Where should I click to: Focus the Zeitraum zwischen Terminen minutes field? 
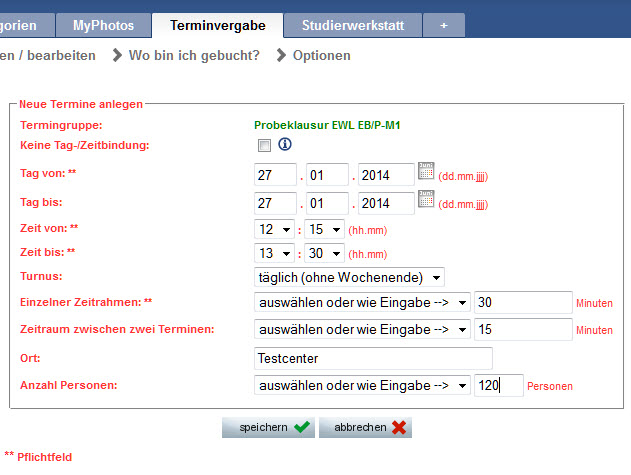coord(523,329)
